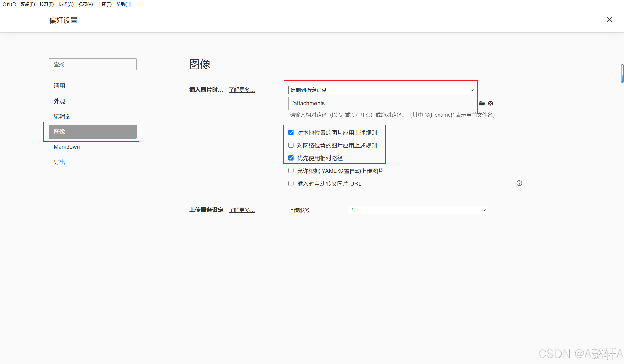Click the folder browse icon beside path field
Screen dimensions: 624x364
482,104
